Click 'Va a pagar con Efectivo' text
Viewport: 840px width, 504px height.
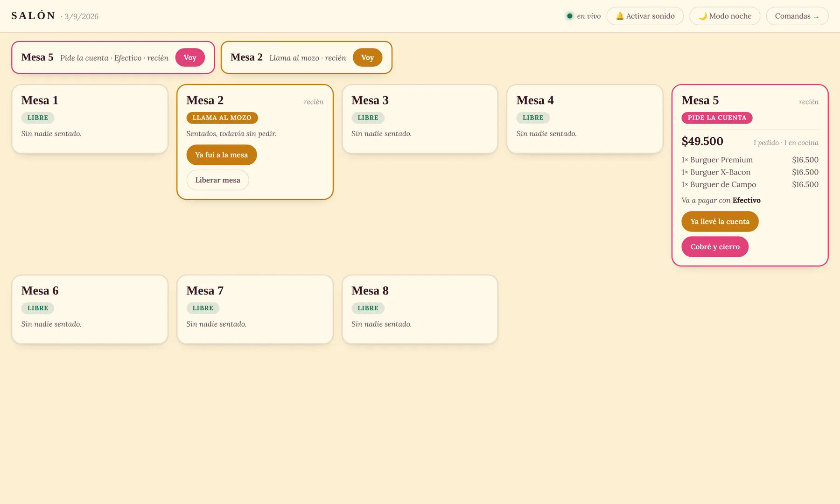pos(721,200)
